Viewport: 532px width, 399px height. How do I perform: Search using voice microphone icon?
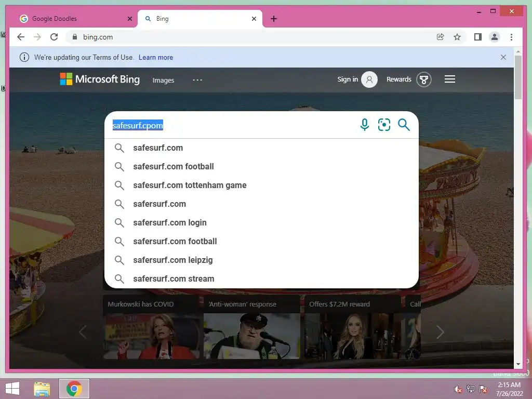coord(365,125)
